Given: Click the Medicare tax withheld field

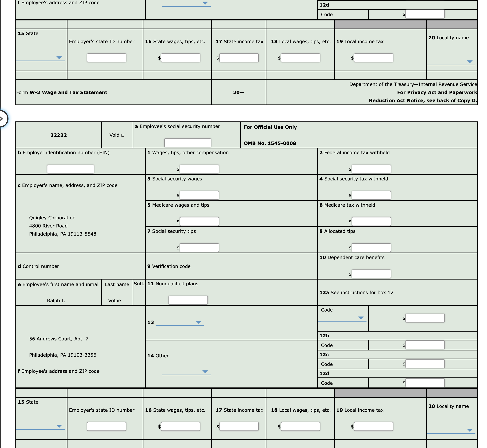Looking at the screenshot, I should [371, 221].
